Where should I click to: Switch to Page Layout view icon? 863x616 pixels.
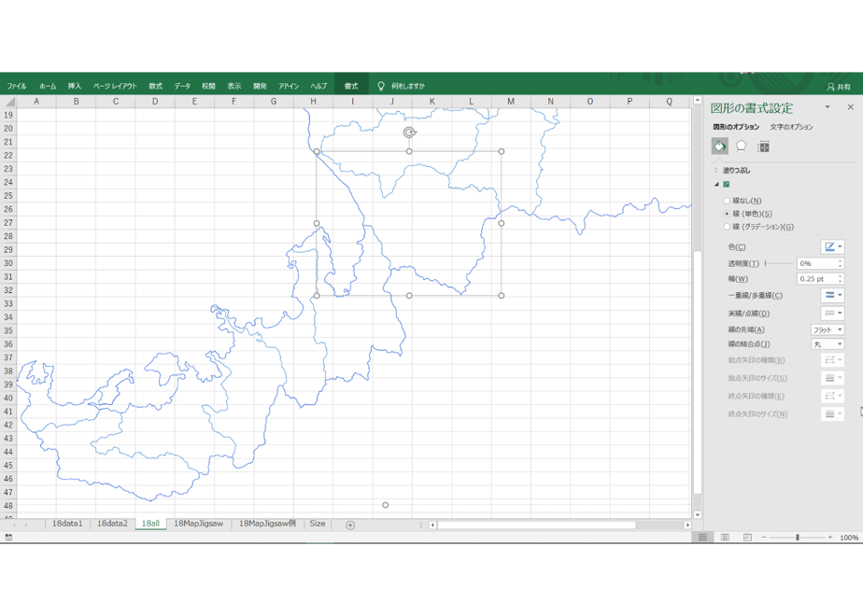coord(725,538)
